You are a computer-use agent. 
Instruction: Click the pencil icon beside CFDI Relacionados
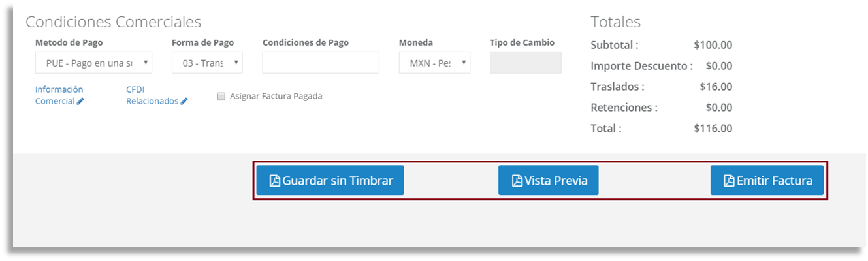(x=184, y=102)
